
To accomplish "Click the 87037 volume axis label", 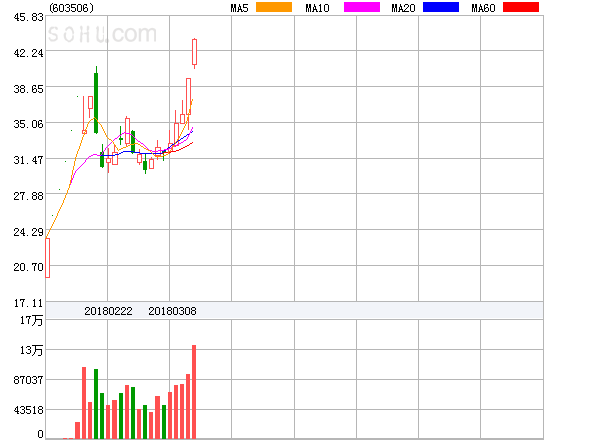I will [29, 380].
